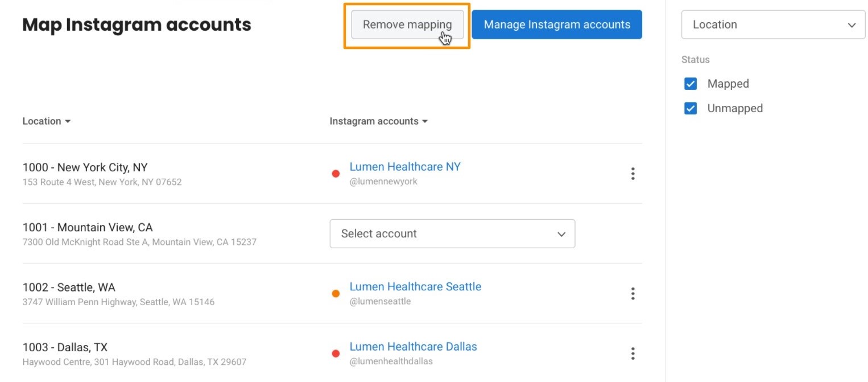Image resolution: width=868 pixels, height=382 pixels.
Task: Sort by Instagram accounts column arrow
Action: coord(424,121)
